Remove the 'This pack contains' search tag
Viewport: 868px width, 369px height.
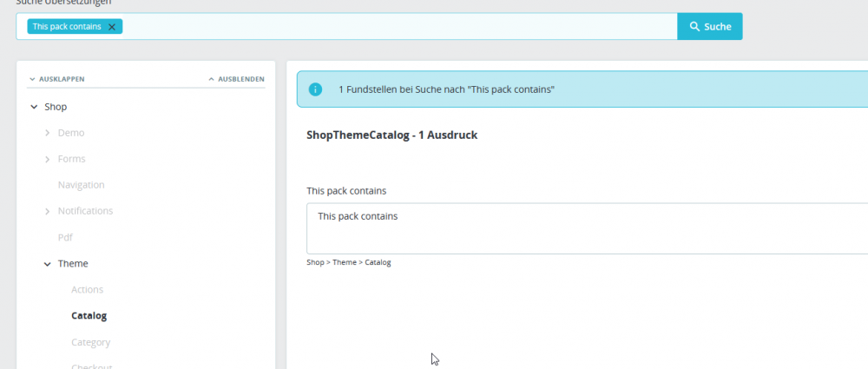point(111,27)
